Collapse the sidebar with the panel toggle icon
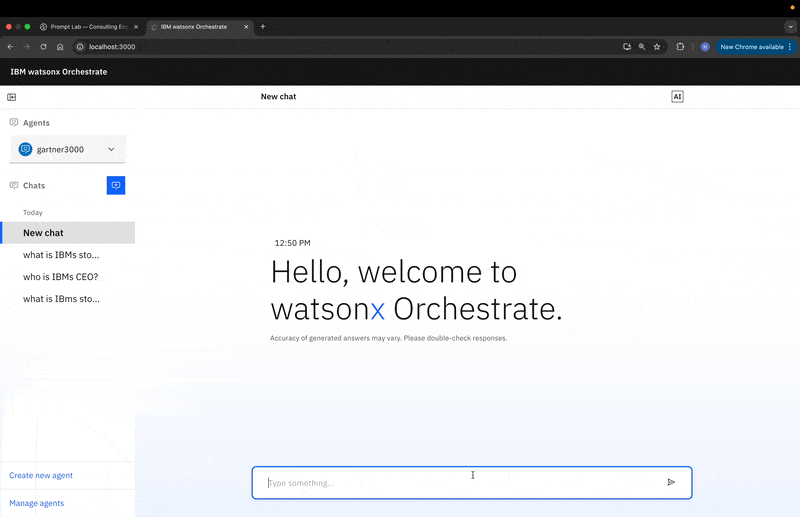 [x=11, y=97]
